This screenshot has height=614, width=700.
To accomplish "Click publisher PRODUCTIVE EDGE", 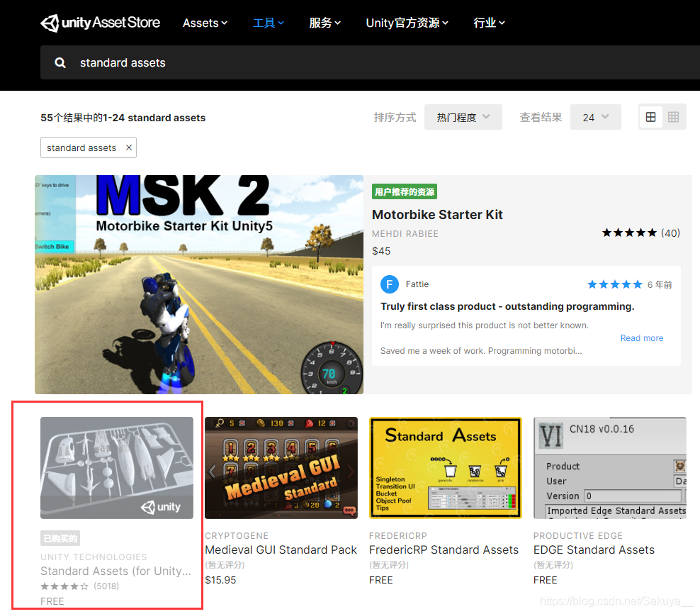I will pyautogui.click(x=578, y=535).
